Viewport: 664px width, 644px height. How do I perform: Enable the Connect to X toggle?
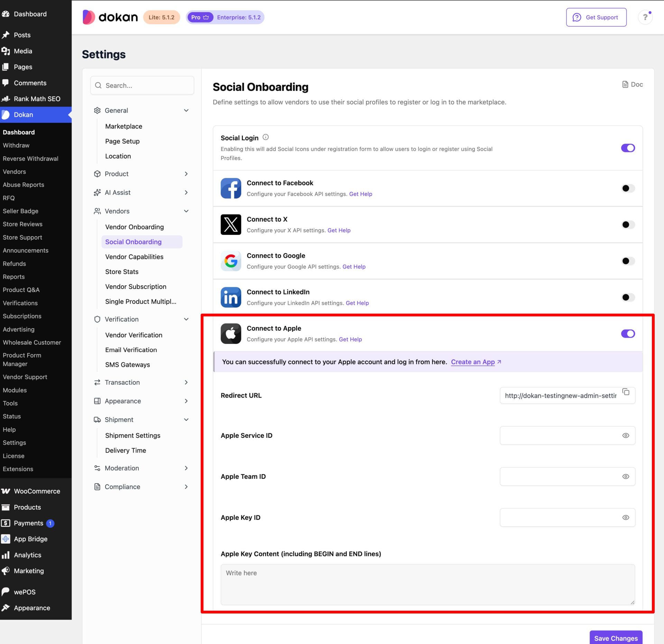(x=628, y=225)
